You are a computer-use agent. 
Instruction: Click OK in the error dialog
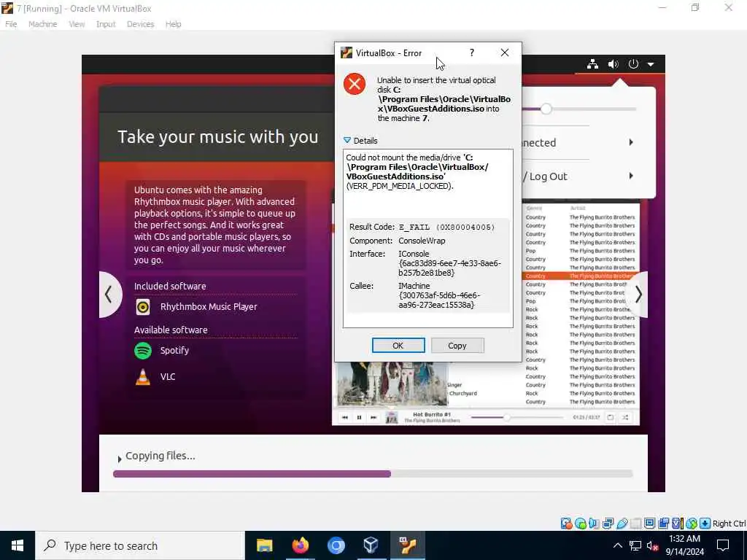(398, 346)
